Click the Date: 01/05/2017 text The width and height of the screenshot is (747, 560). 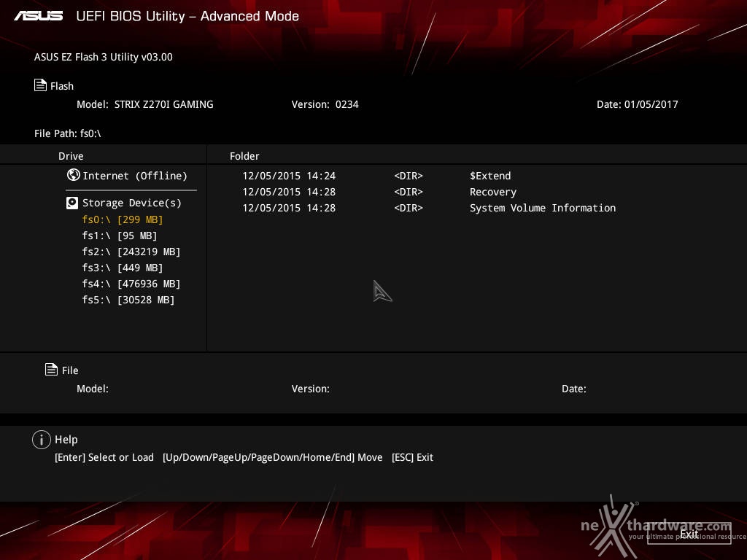click(637, 104)
